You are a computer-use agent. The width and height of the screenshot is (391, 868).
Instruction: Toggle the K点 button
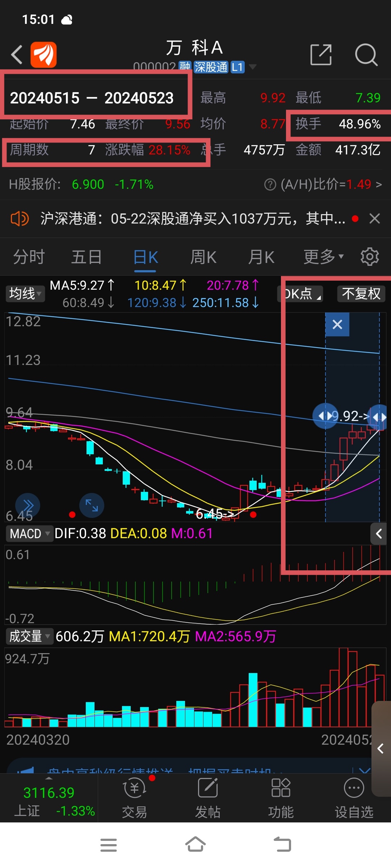300,294
